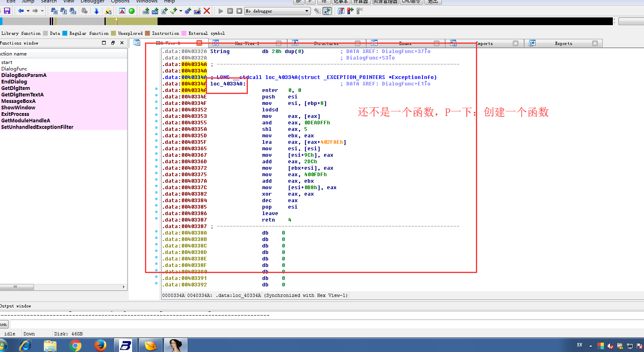Open Google Chrome from the taskbar
Screen dimensions: 644x352
pyautogui.click(x=75, y=346)
